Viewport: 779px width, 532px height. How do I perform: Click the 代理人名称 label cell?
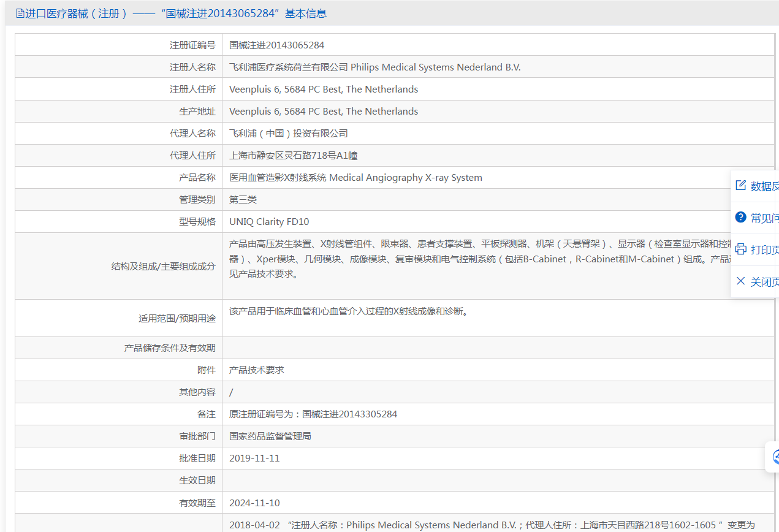[119, 133]
